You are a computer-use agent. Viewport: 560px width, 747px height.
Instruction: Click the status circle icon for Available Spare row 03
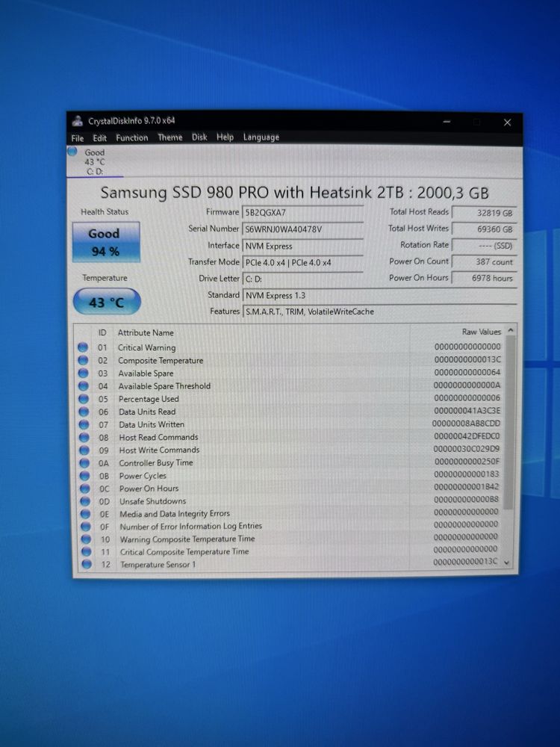pyautogui.click(x=84, y=373)
